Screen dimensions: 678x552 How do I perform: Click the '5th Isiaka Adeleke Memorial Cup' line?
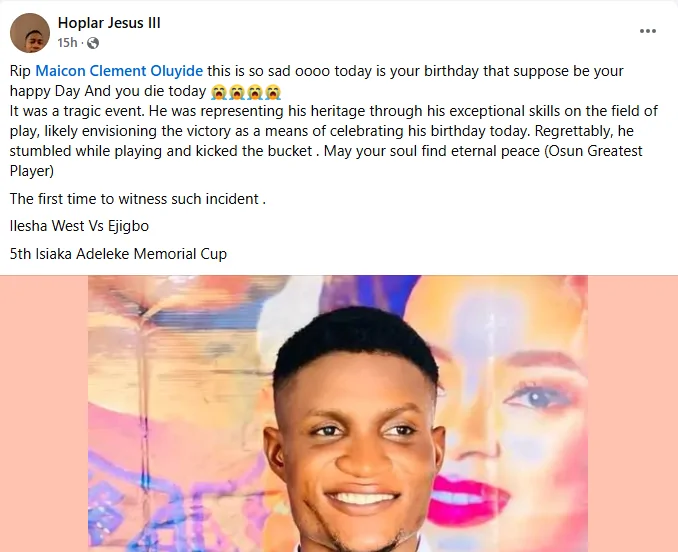point(118,254)
